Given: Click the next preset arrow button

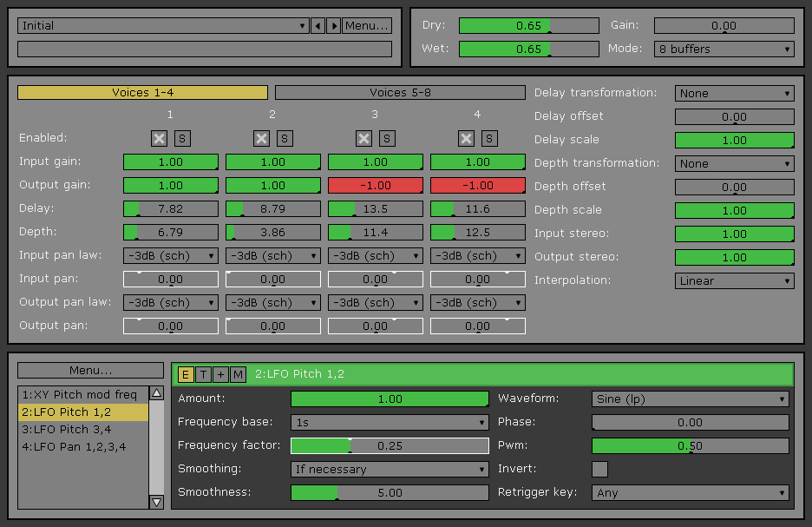Looking at the screenshot, I should point(334,26).
